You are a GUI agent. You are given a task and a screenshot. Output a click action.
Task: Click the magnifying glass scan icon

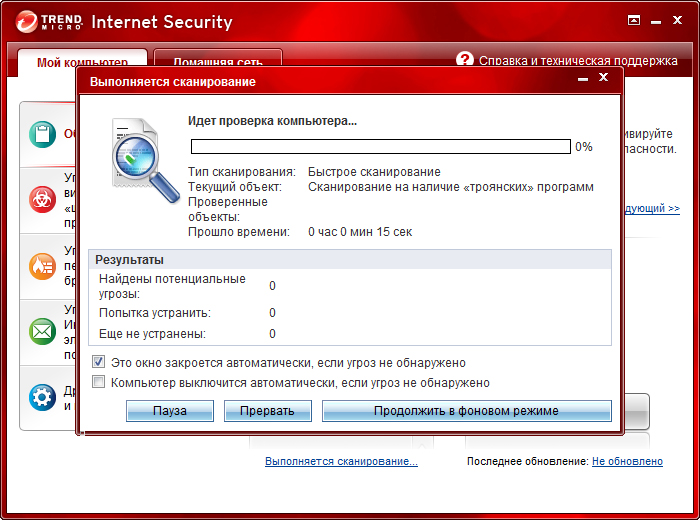coord(145,160)
